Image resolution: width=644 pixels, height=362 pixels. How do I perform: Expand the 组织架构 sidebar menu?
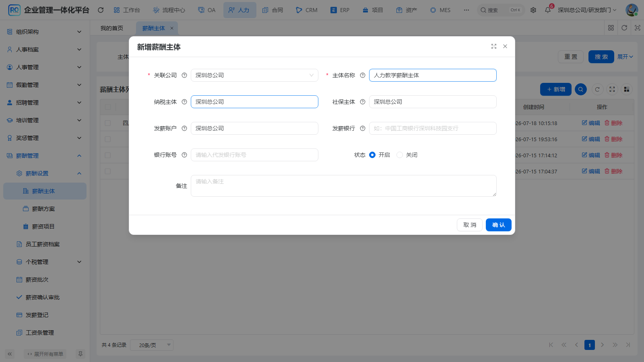pos(45,32)
